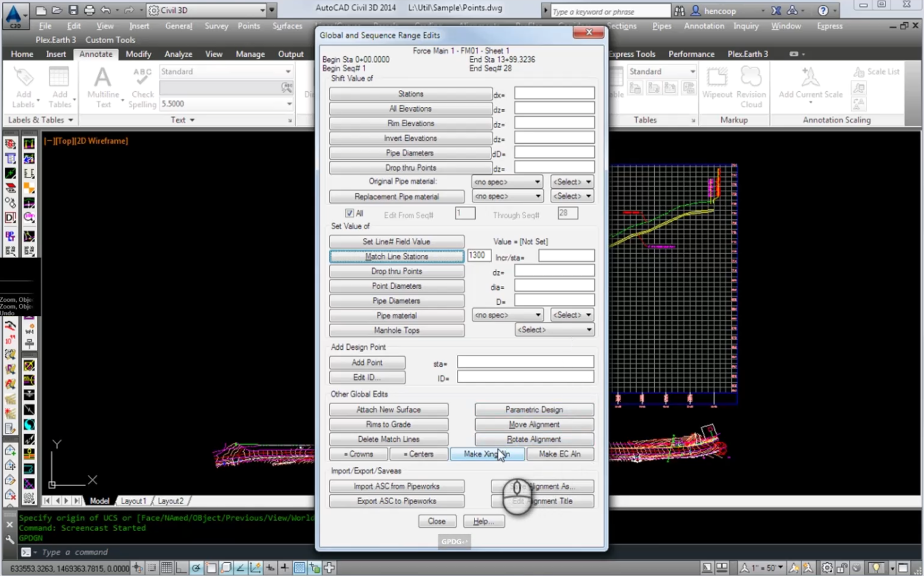The width and height of the screenshot is (924, 576).
Task: Click the Workspace Switching gear icon
Action: tap(827, 568)
